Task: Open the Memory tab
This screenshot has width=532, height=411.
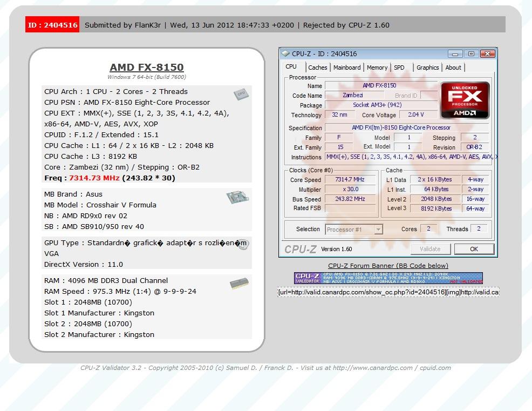Action: [x=377, y=68]
